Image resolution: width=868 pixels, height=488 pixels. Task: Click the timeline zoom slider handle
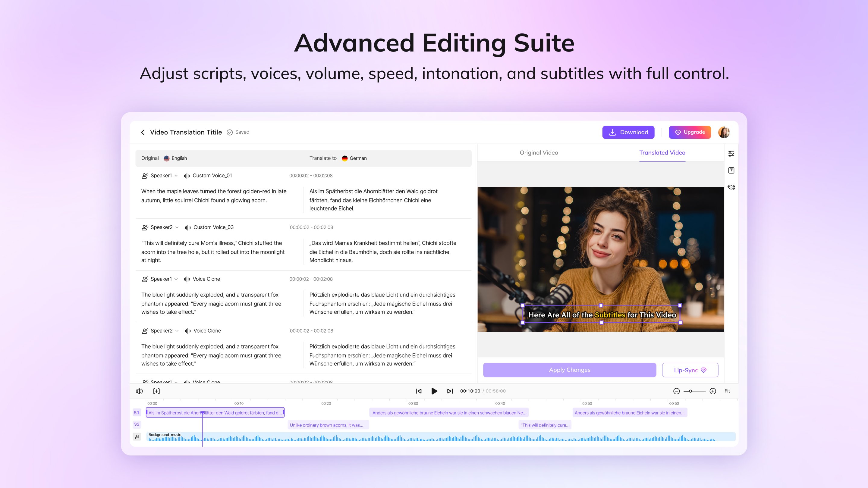coord(690,391)
